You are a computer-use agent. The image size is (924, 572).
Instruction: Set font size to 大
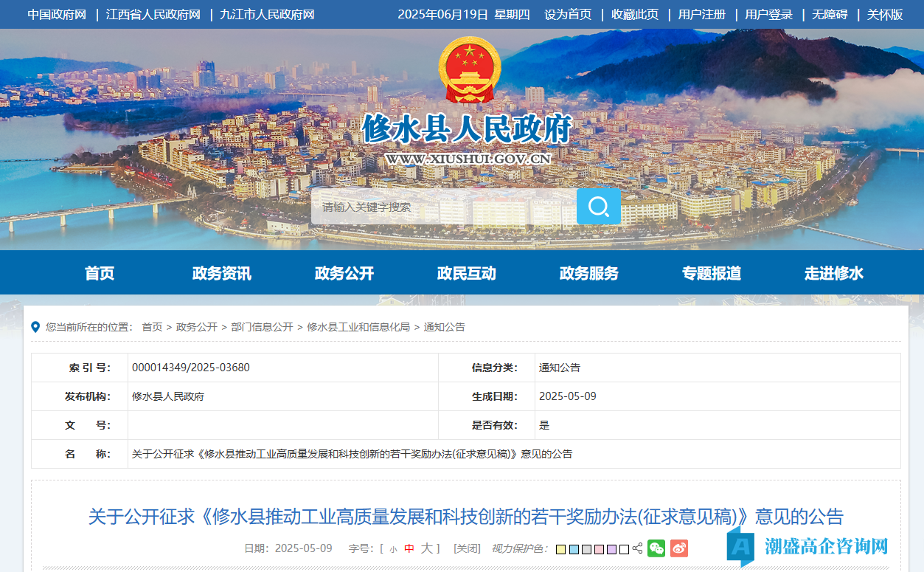click(x=426, y=548)
